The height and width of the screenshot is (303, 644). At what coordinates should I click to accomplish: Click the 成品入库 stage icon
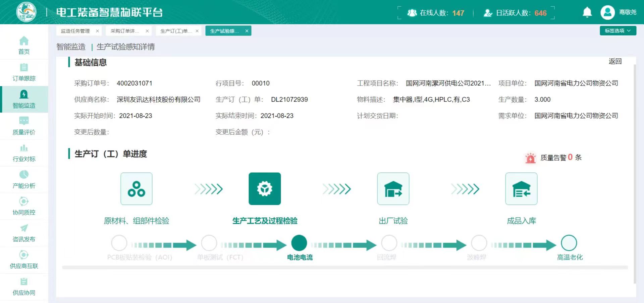click(521, 189)
